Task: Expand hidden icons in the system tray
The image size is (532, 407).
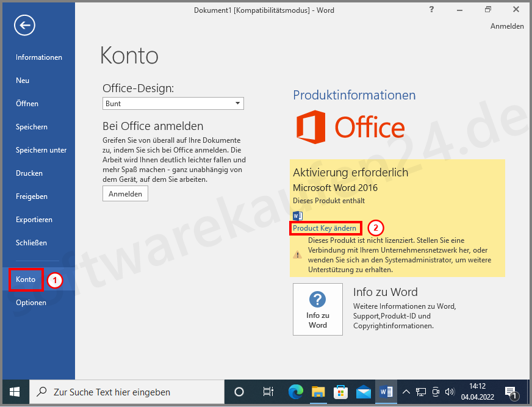Action: coord(406,392)
